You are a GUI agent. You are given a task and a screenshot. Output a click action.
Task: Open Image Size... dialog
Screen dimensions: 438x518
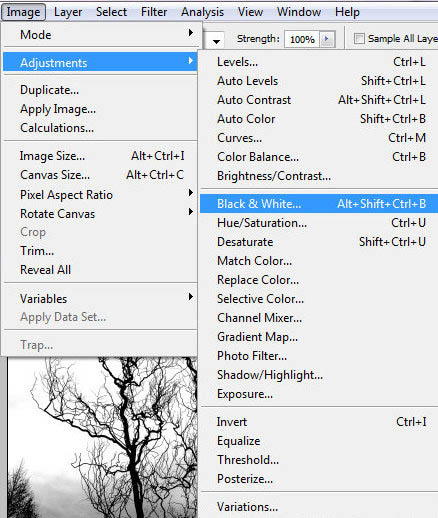click(x=100, y=156)
